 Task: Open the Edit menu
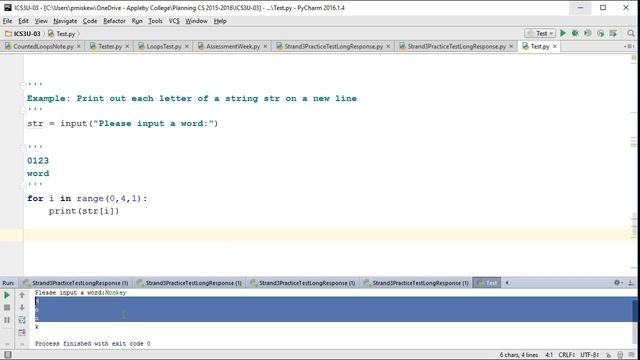coord(23,21)
